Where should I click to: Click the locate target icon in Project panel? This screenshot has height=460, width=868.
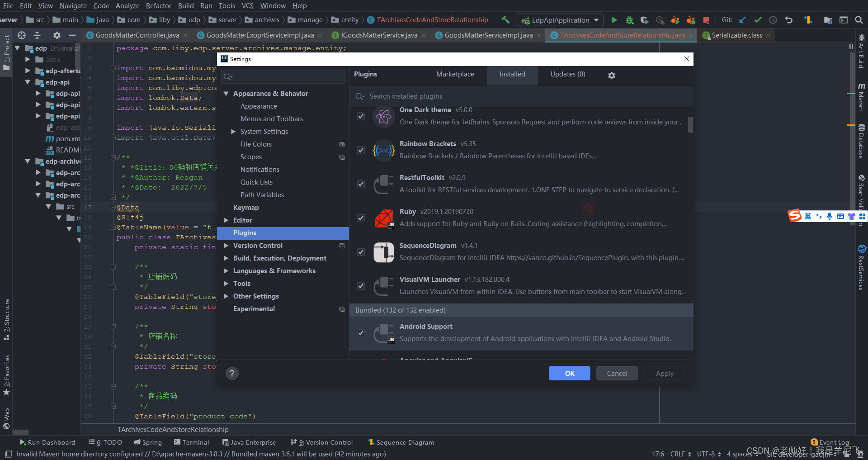22,35
